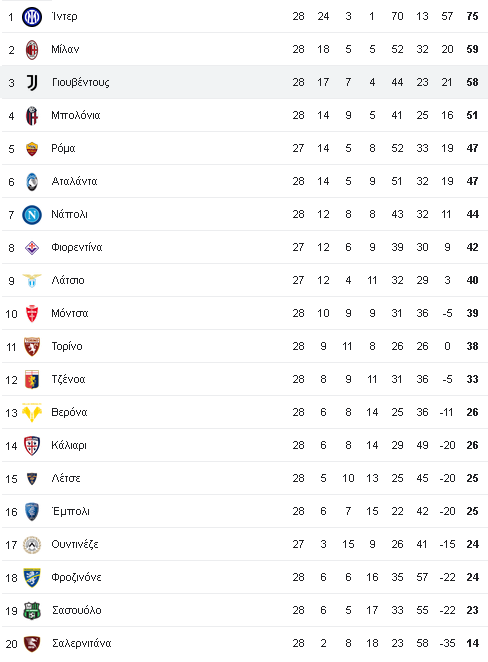Open the Ρόμα team link
This screenshot has height=662, width=488.
click(63, 149)
